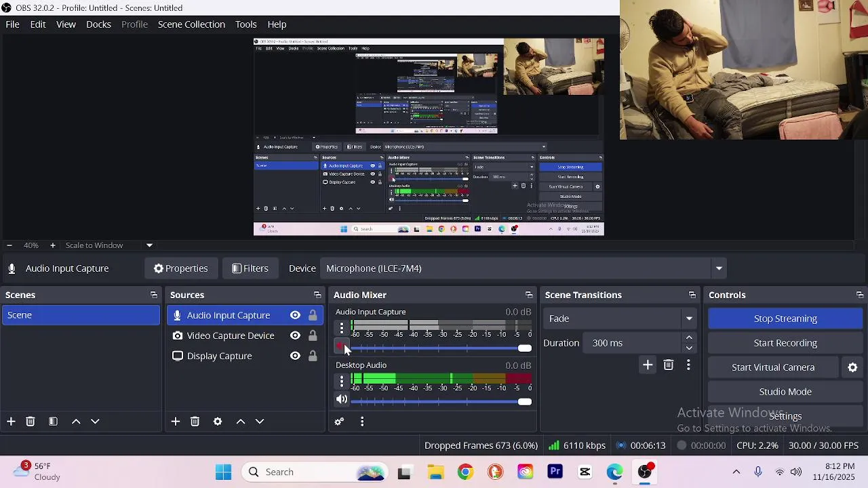The width and height of the screenshot is (868, 488).
Task: Open virtual camera settings gear
Action: [x=852, y=367]
